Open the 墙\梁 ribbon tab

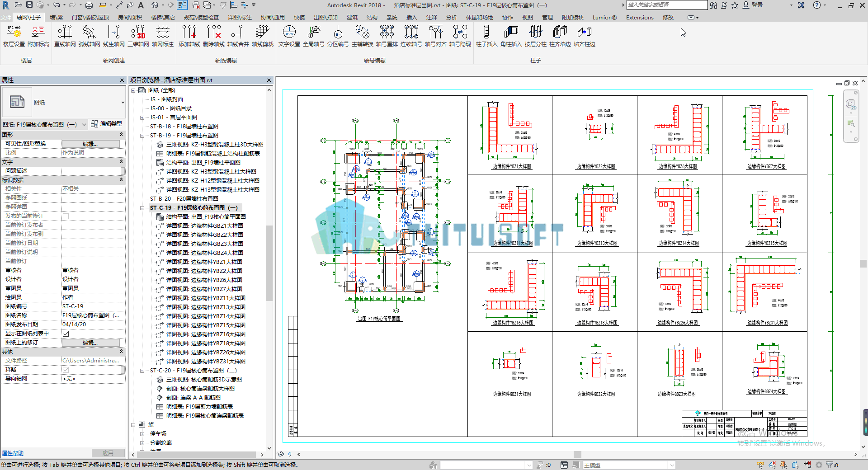click(57, 18)
